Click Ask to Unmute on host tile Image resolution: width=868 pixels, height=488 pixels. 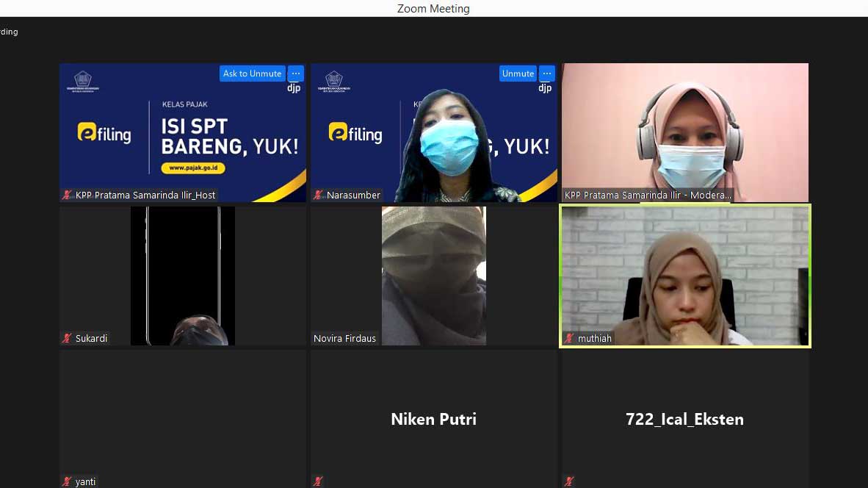[x=252, y=73]
